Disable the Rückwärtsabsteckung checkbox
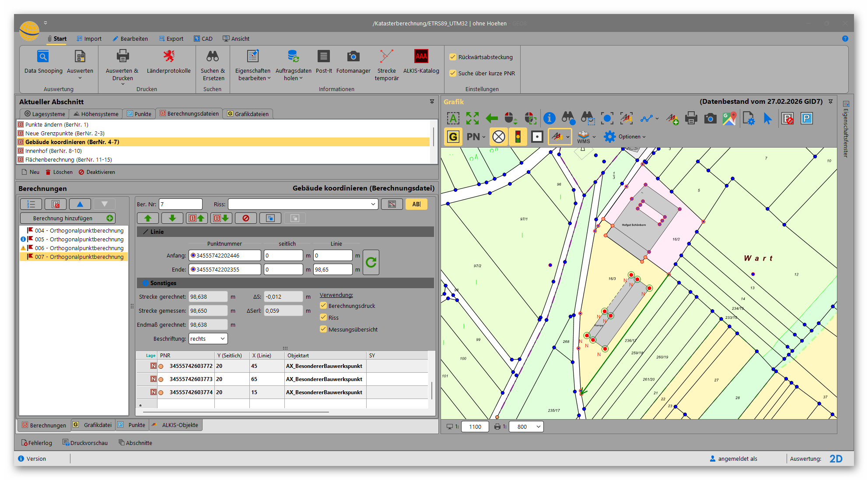The height and width of the screenshot is (480, 868). [x=453, y=57]
